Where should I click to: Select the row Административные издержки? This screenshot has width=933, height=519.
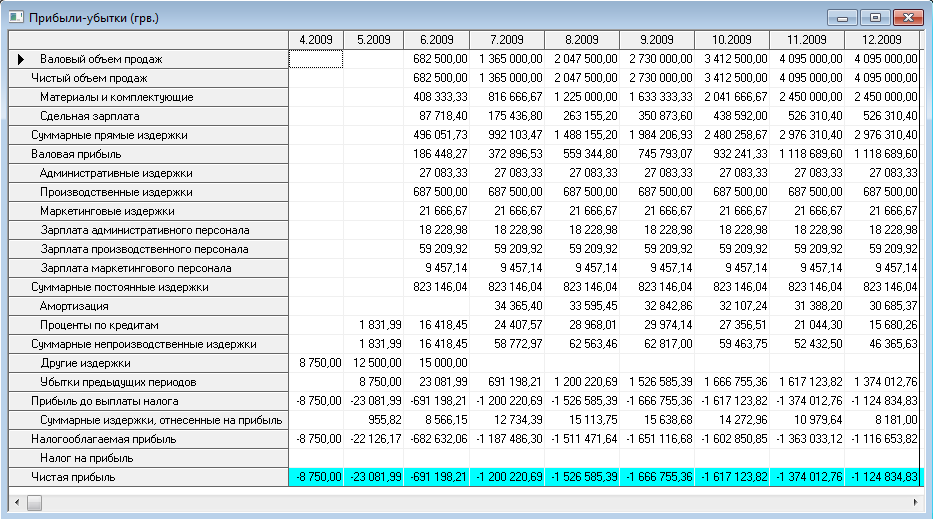(149, 173)
